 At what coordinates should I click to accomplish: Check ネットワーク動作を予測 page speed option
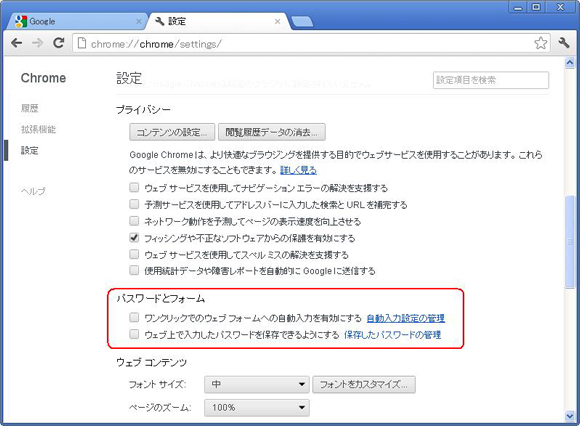coord(134,221)
